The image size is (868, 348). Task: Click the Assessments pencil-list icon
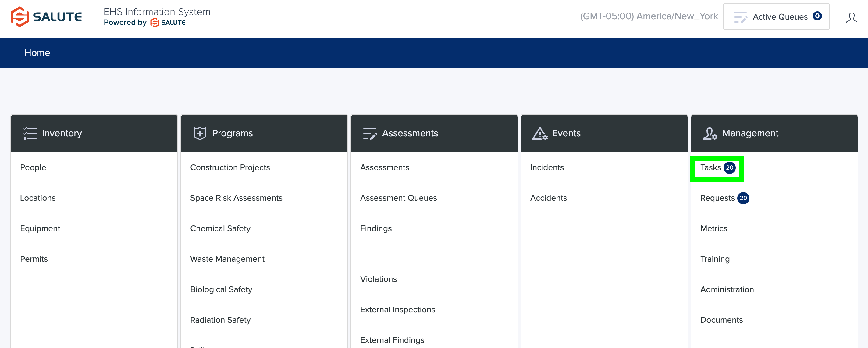[x=369, y=134]
